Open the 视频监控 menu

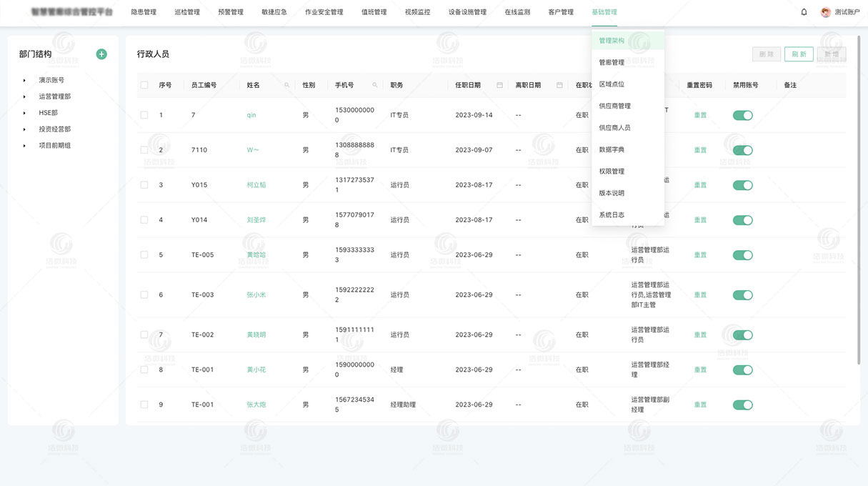416,12
